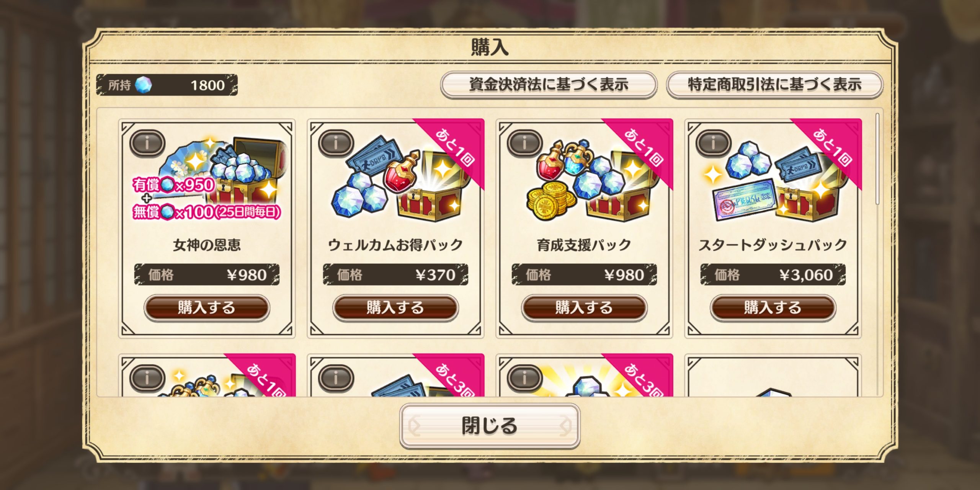Close the purchase dialog with 閉じる
This screenshot has width=980, height=490.
click(x=490, y=426)
